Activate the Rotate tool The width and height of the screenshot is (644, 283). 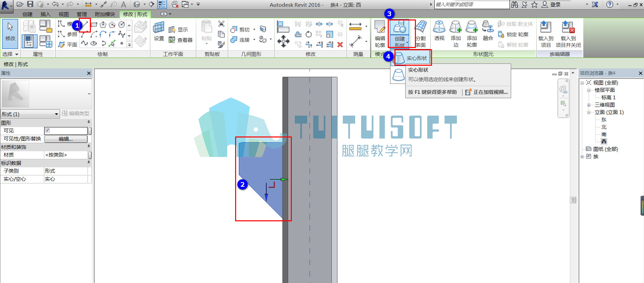point(309,34)
